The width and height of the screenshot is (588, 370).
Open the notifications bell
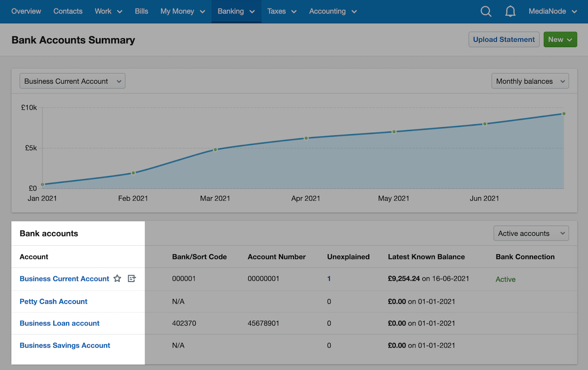[x=510, y=11]
